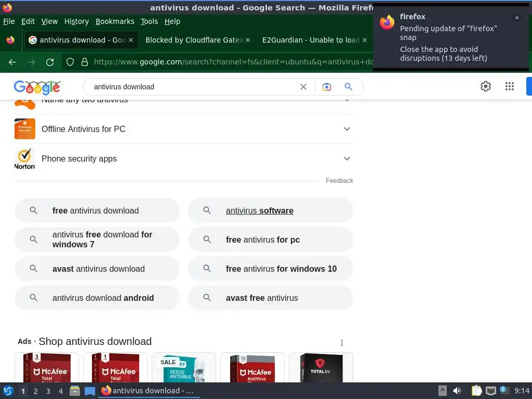
Task: Close the antivirus download tab
Action: pyautogui.click(x=131, y=40)
